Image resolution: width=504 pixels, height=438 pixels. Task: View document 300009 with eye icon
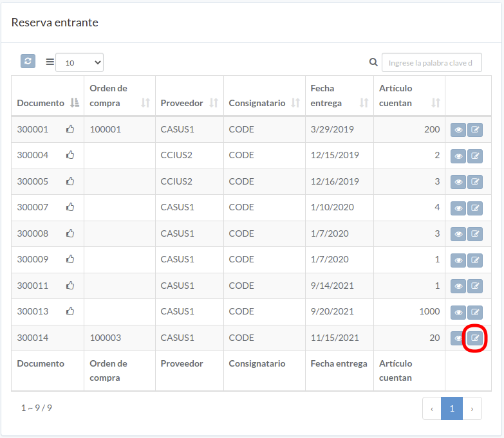pos(458,260)
